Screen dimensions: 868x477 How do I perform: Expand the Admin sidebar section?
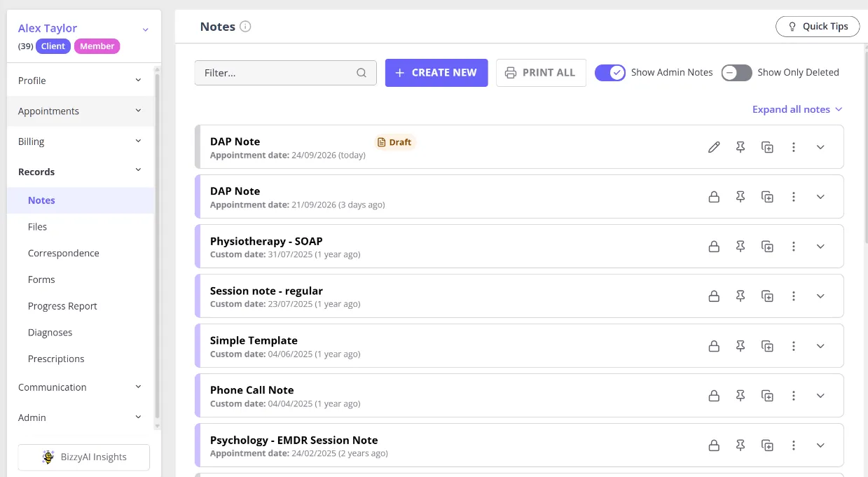pyautogui.click(x=81, y=417)
